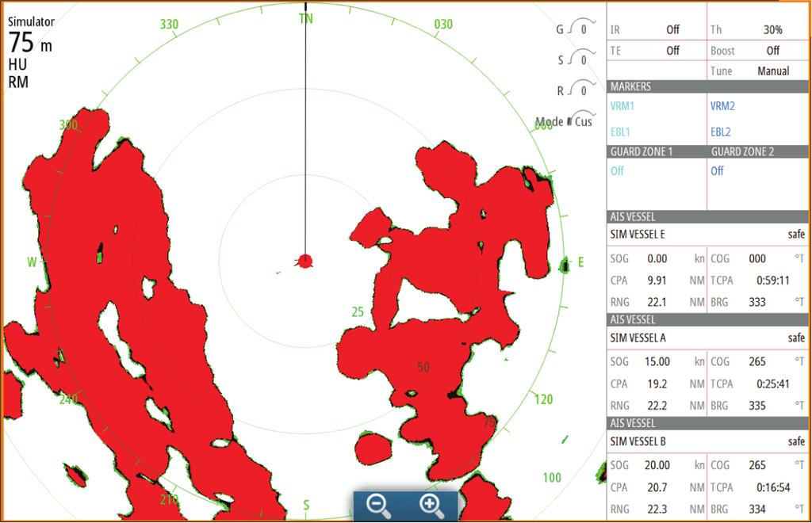Click the HU orientation label
This screenshot has width=812, height=523.
[x=17, y=65]
